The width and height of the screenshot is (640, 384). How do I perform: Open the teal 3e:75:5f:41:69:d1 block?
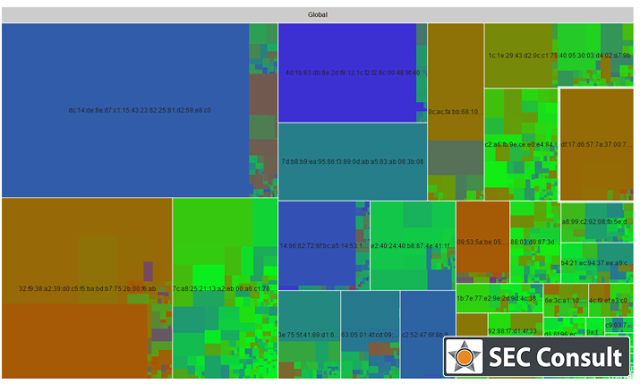[309, 335]
